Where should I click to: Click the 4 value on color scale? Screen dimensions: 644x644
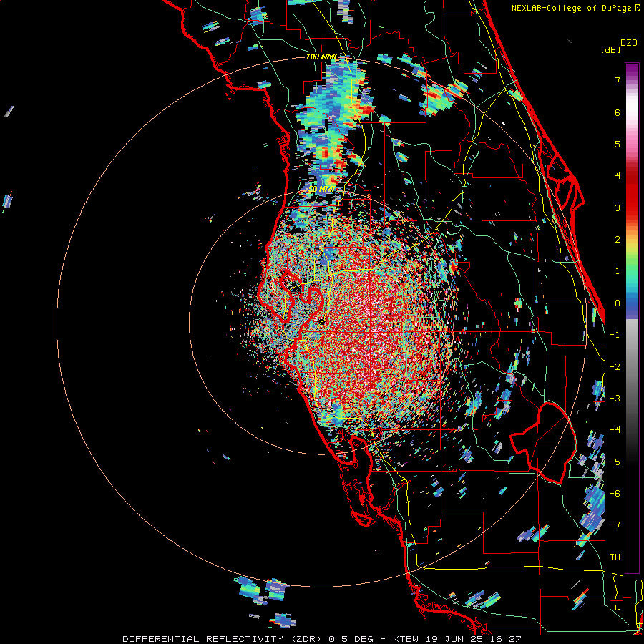pos(618,176)
